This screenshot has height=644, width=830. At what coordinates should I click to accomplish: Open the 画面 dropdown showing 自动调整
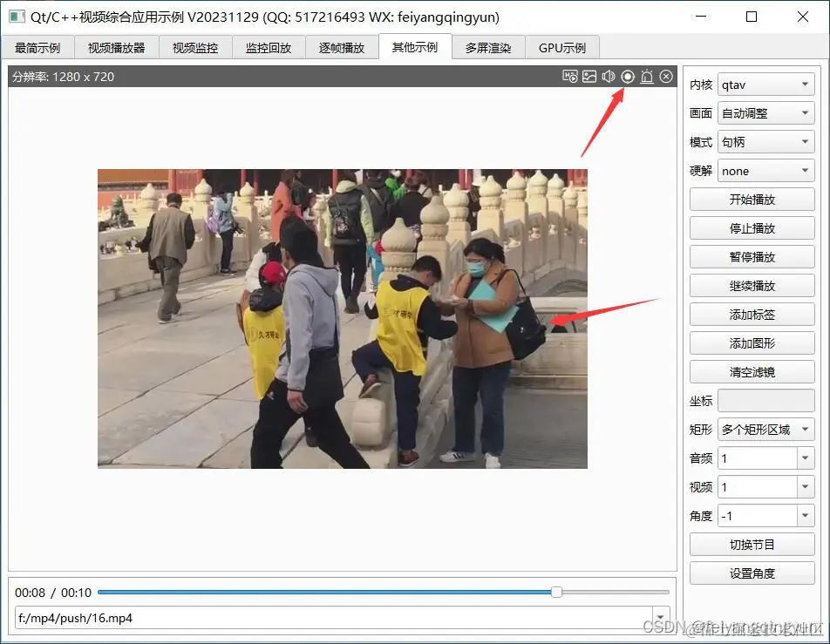[766, 113]
